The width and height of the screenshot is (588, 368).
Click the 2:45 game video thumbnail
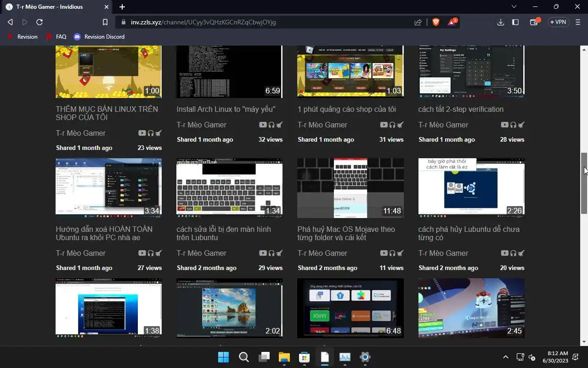[471, 307]
